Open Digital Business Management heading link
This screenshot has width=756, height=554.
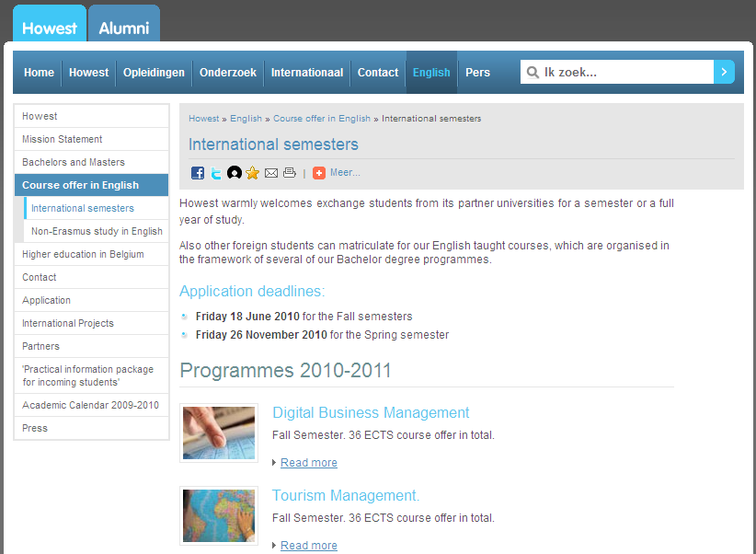pyautogui.click(x=371, y=412)
